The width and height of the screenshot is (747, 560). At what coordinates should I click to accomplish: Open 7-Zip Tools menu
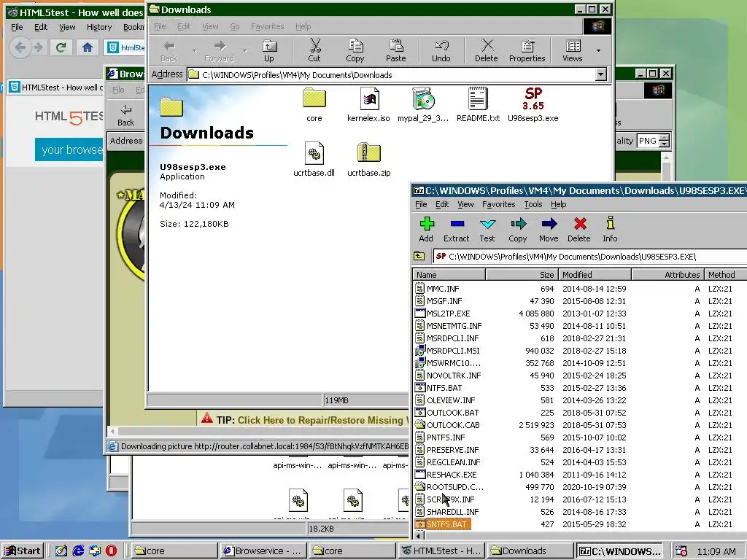[533, 204]
